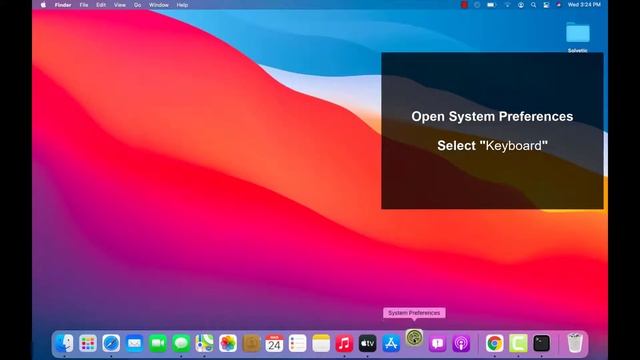The height and width of the screenshot is (360, 640).
Task: Click the battery status icon
Action: 491,5
